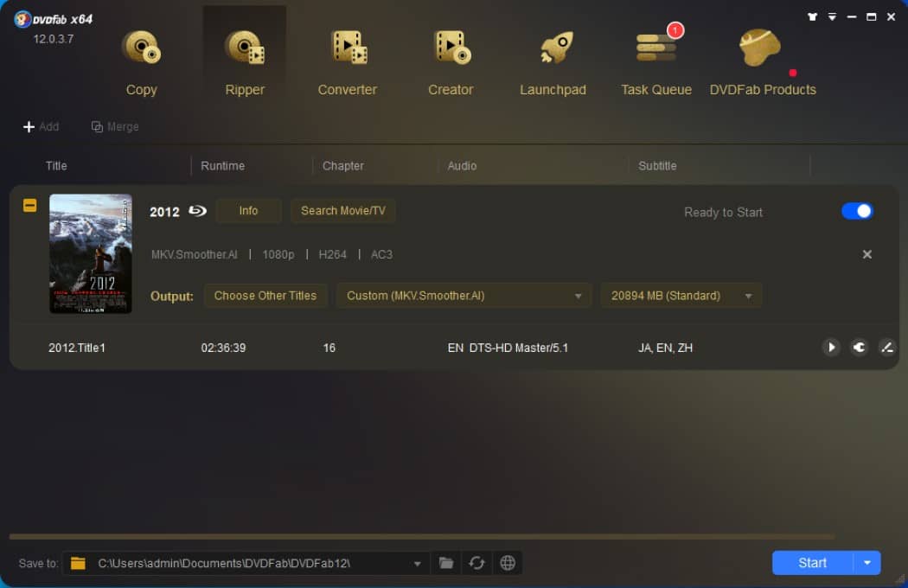The height and width of the screenshot is (588, 908).
Task: Click the Ready to Start status
Action: 723,212
